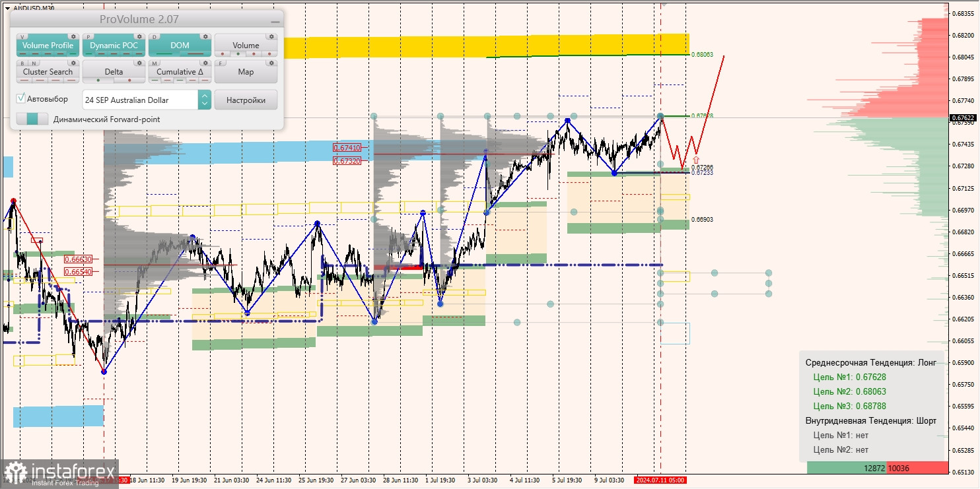Viewport: 980px width, 489px height.
Task: Click the B hotkey tag on Cluster Search
Action: (22, 63)
